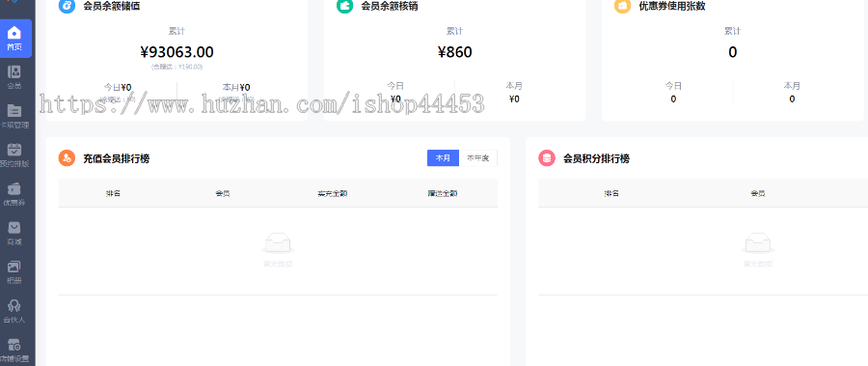
Task: Click 会员 column header in points ranking
Action: (758, 193)
